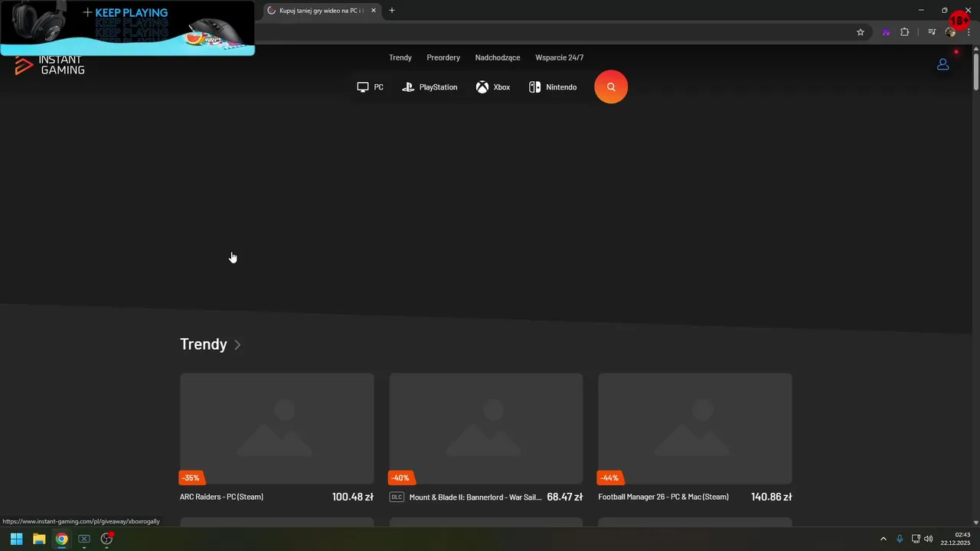Click the page vertical scrollbar

pos(975,73)
